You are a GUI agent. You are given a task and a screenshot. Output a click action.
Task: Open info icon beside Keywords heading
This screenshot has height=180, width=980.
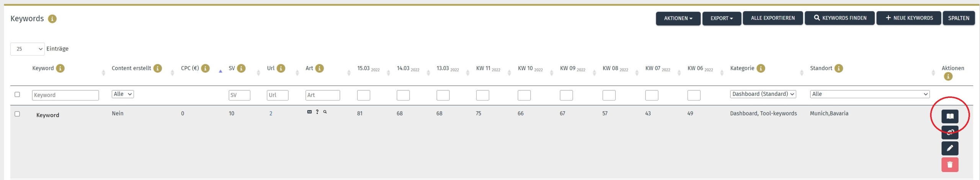point(52,19)
